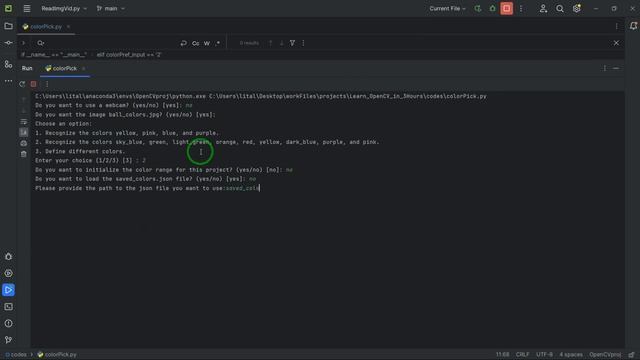Go to previous search occurrence
Image resolution: width=640 pixels, height=360 pixels.
[270, 43]
